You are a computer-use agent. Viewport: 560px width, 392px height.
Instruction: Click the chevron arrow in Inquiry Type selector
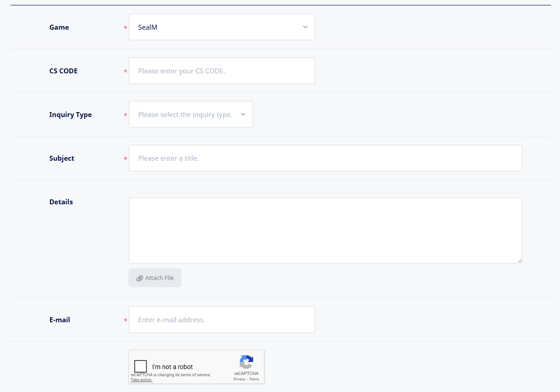click(x=243, y=115)
